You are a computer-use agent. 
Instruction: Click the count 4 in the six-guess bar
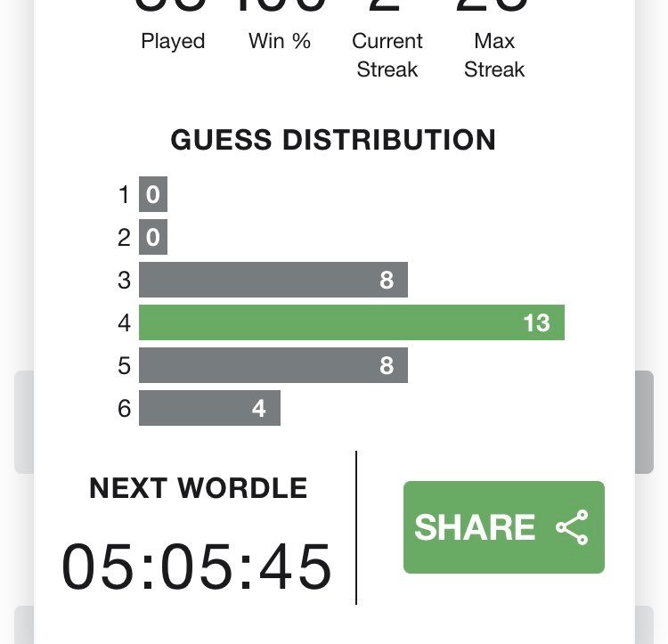pyautogui.click(x=258, y=408)
